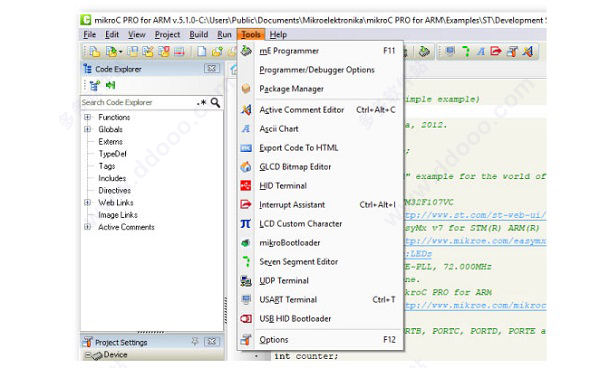Choose Programmer/Debugger Options menu entry
The image size is (600, 368).
[x=320, y=70]
